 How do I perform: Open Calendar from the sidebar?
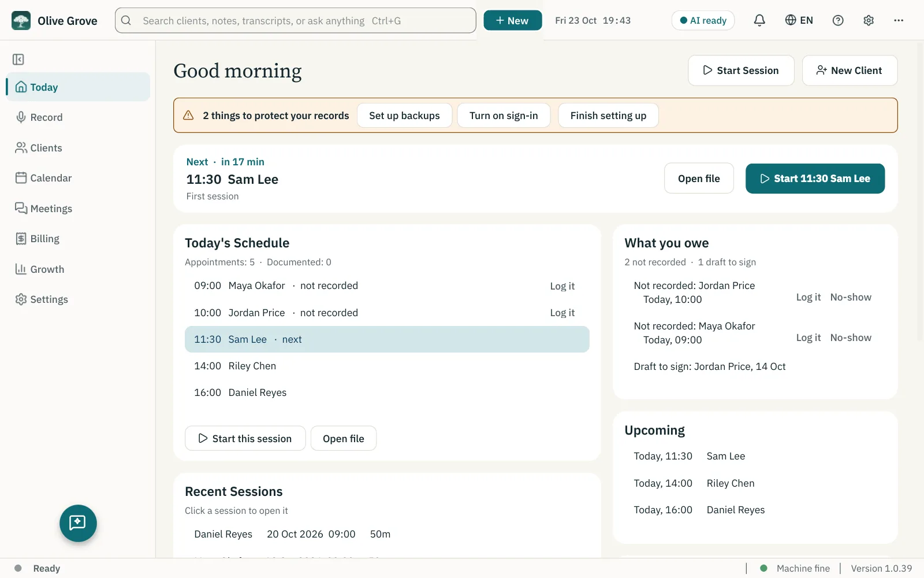click(78, 178)
